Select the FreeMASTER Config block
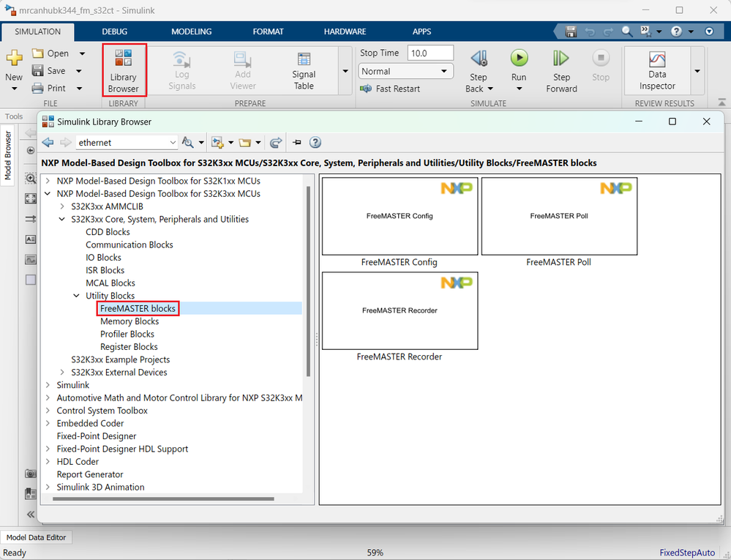This screenshot has width=731, height=560. 400,216
